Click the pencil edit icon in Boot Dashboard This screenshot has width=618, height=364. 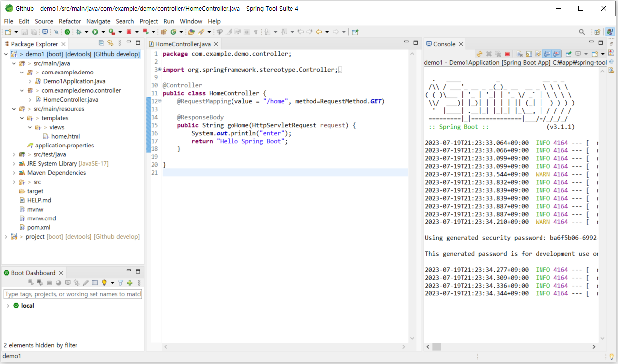(x=86, y=283)
